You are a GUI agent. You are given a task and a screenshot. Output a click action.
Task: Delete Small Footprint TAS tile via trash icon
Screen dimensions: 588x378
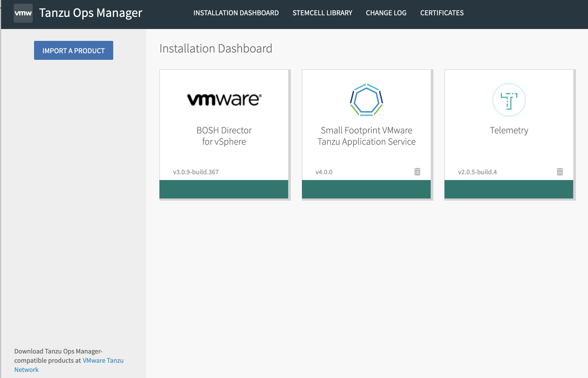pos(417,172)
